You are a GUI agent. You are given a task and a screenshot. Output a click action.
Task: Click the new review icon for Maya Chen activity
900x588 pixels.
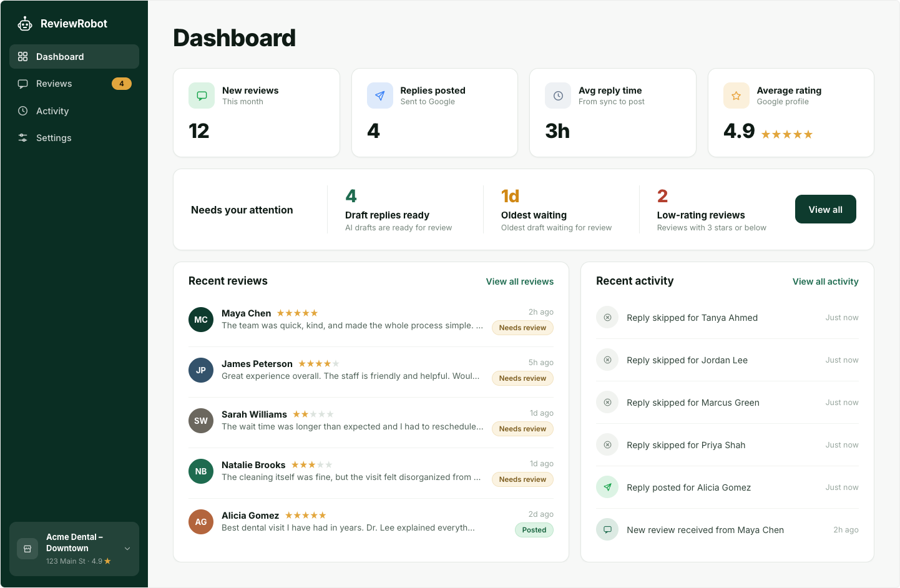607,530
